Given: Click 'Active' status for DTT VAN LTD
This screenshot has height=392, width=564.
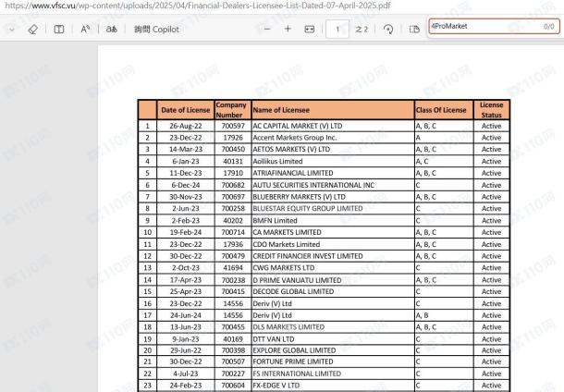Looking at the screenshot, I should (x=491, y=339).
